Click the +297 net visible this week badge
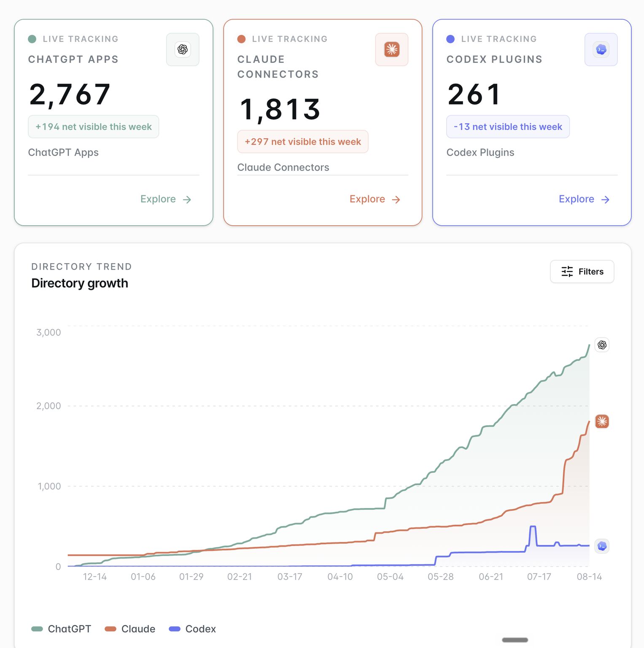 click(303, 142)
